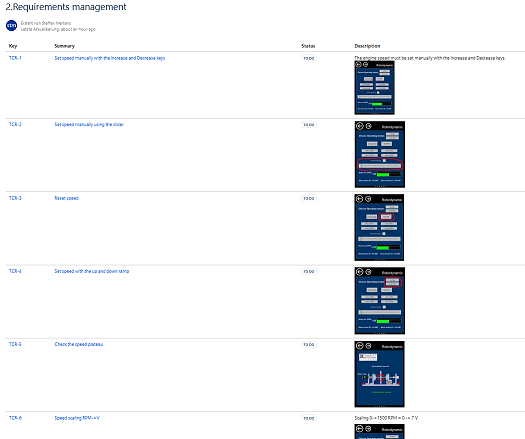The height and width of the screenshot is (439, 525).
Task: Click the TO DO status badge for TCR-4
Action: [309, 271]
